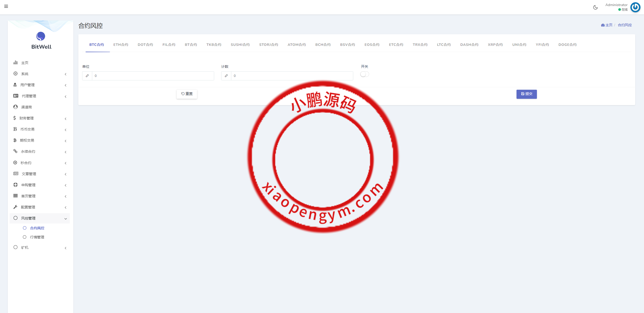Expand the 用户管理 menu chevron

pos(66,85)
